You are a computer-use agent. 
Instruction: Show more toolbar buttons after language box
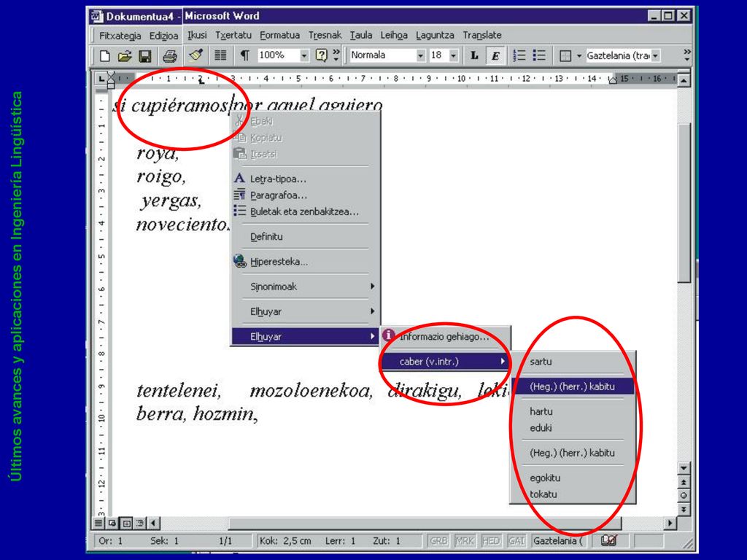coord(686,55)
